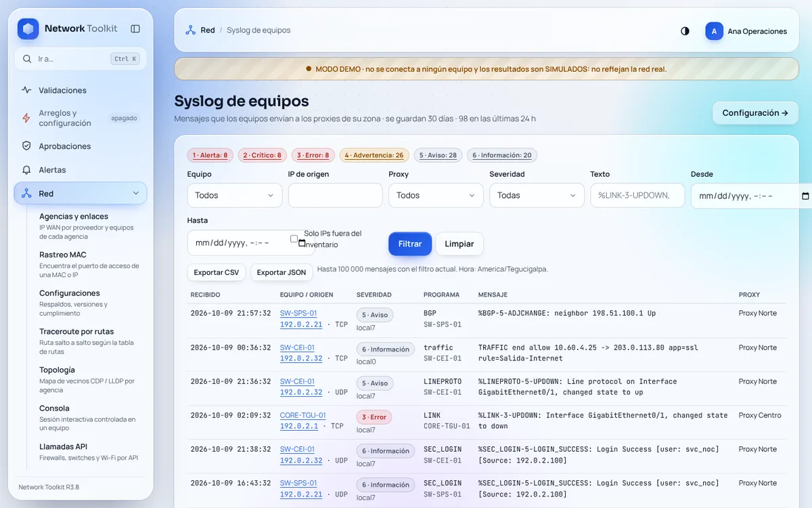Check Solo IPs fuera del inventario

(x=294, y=238)
